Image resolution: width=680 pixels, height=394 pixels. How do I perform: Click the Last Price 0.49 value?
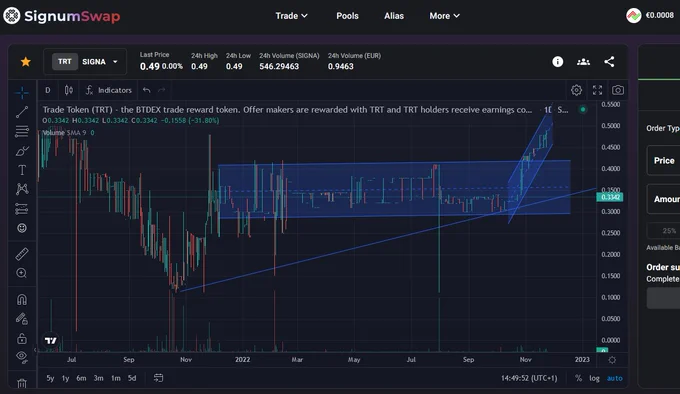click(150, 66)
